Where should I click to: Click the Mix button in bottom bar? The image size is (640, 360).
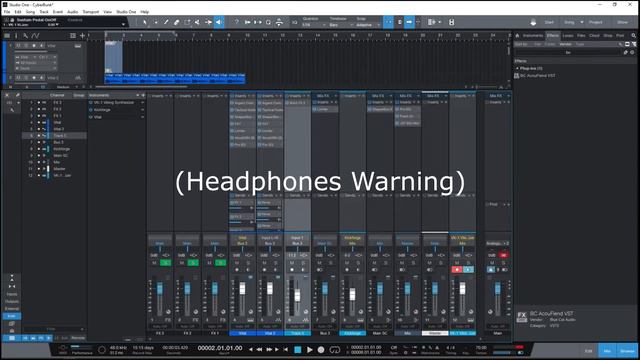pos(607,351)
